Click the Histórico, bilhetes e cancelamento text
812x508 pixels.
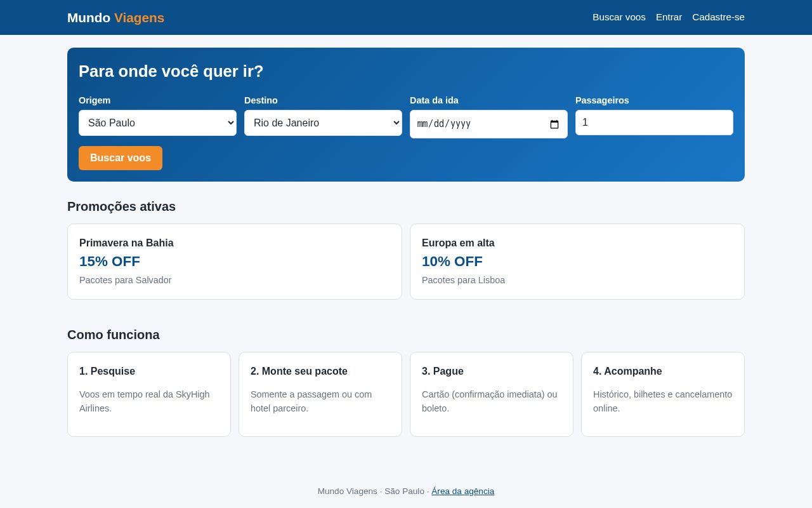click(662, 401)
